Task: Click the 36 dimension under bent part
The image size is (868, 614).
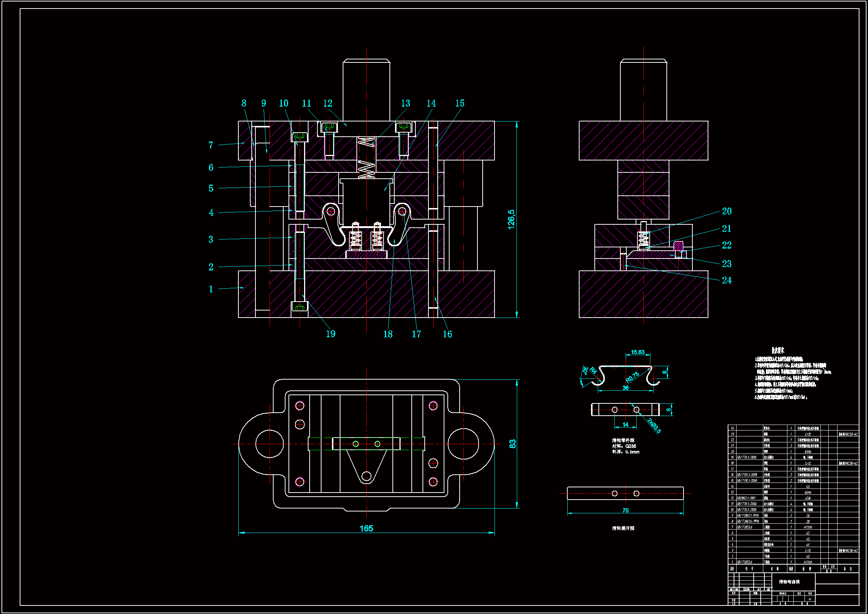Action: coord(626,388)
